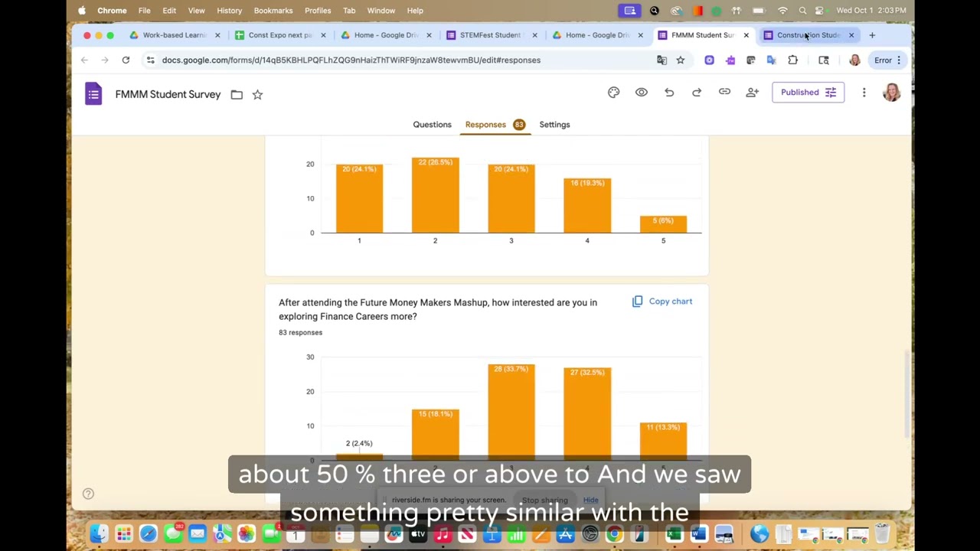Viewport: 980px width, 551px height.
Task: Close the FMMM Student Survey tab
Action: pyautogui.click(x=746, y=35)
